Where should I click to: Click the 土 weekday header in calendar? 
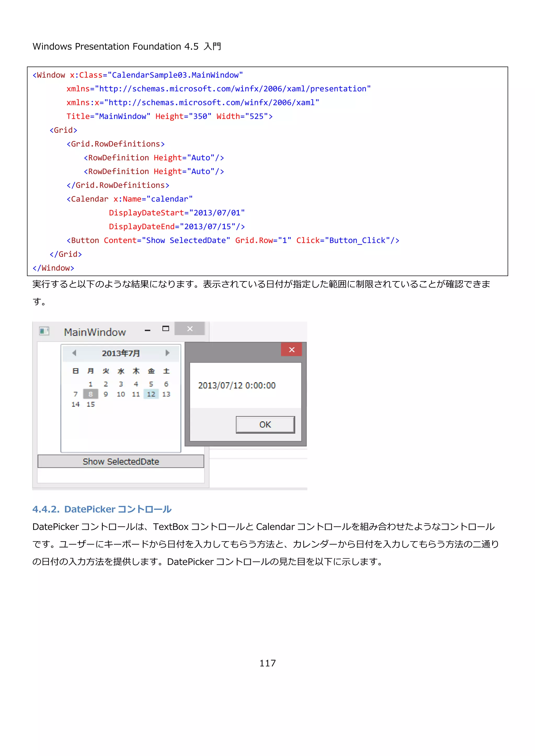pos(166,371)
